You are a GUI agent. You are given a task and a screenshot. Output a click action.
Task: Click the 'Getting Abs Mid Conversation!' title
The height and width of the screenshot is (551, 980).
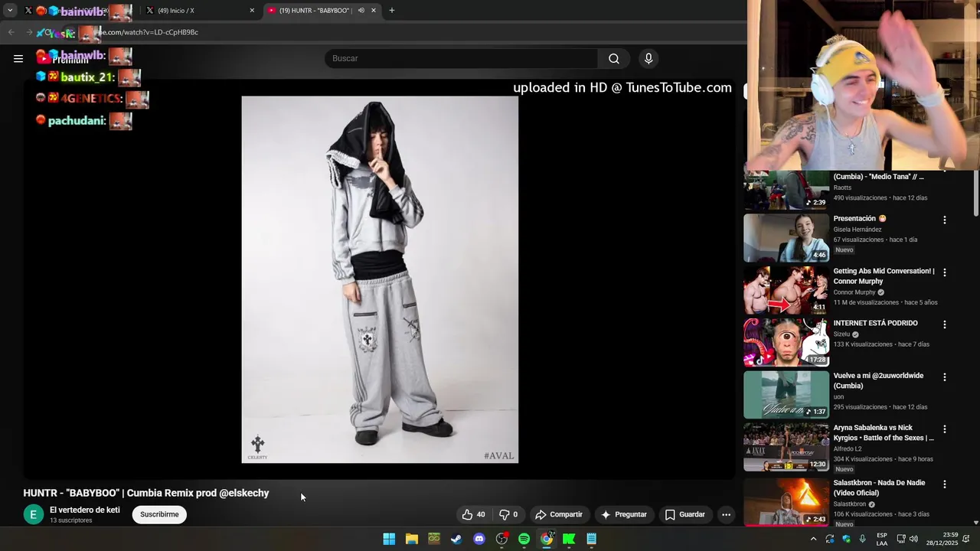pyautogui.click(x=884, y=275)
